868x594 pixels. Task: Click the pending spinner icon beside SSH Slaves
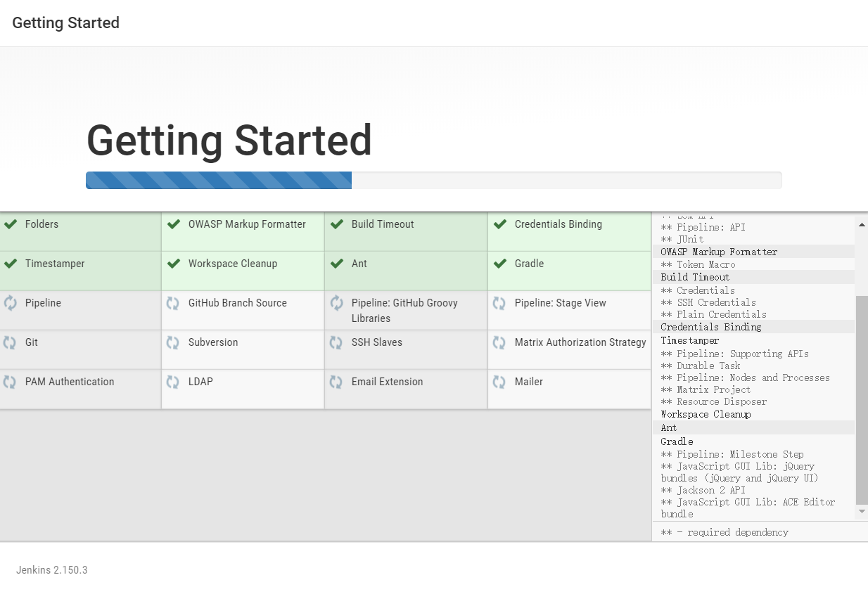click(336, 342)
